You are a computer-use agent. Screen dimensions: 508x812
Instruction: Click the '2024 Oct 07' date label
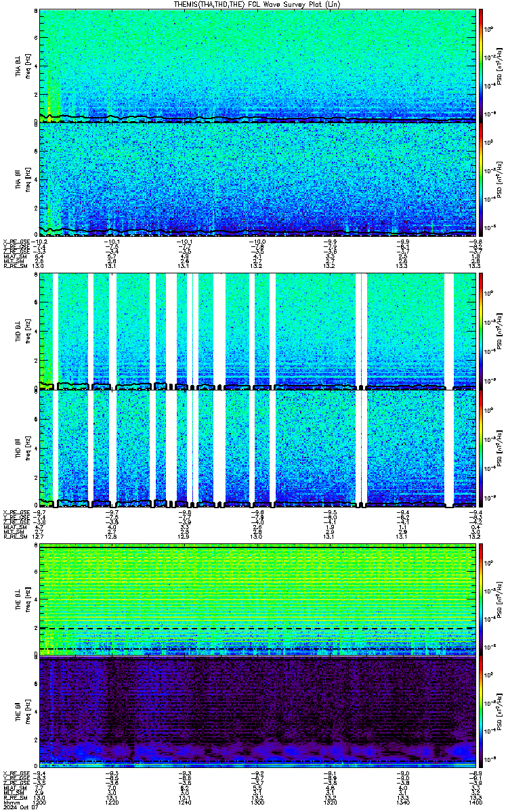point(20,807)
